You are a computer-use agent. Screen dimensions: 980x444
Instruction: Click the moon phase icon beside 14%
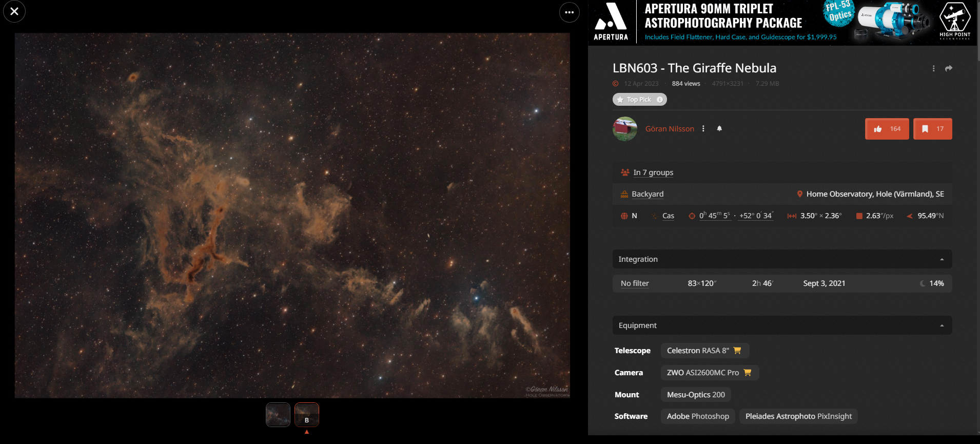(923, 283)
